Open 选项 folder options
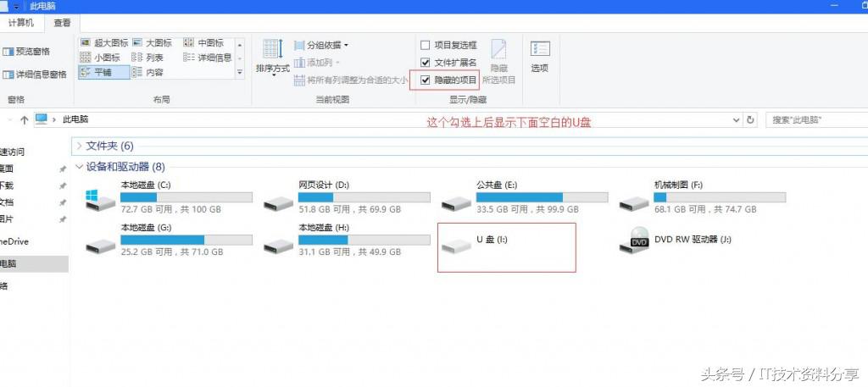This screenshot has width=868, height=387. click(x=540, y=58)
